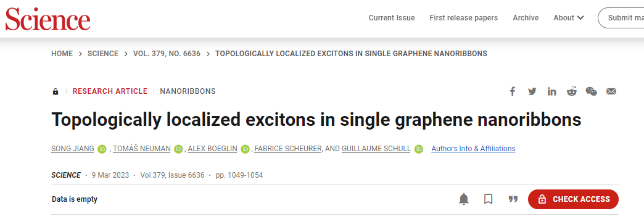
Task: Click the Check Access button
Action: click(x=573, y=199)
